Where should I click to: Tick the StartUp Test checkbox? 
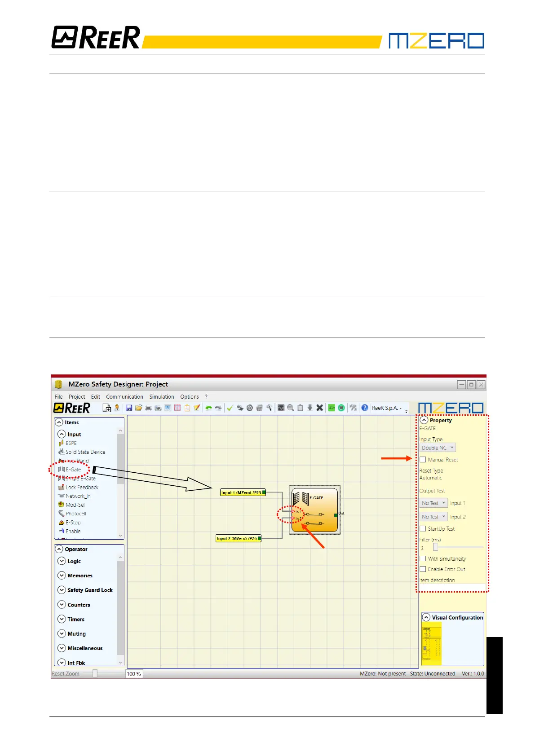coord(423,529)
